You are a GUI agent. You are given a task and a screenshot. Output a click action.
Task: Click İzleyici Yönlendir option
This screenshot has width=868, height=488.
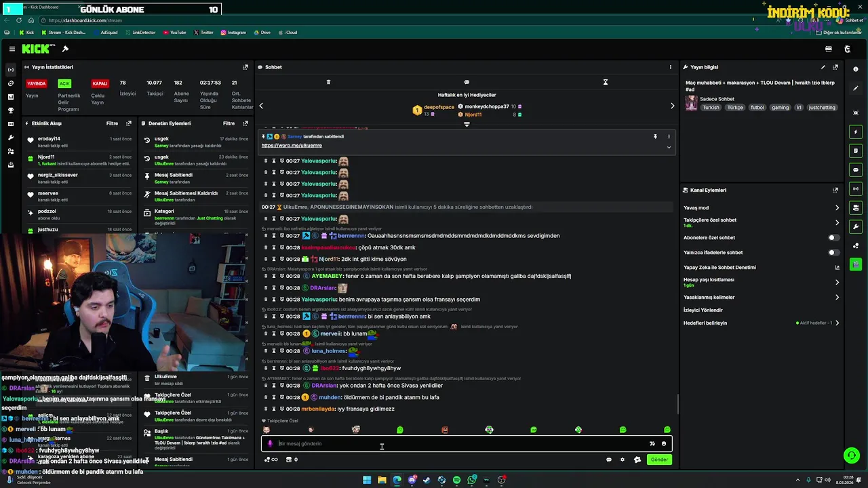pos(703,310)
